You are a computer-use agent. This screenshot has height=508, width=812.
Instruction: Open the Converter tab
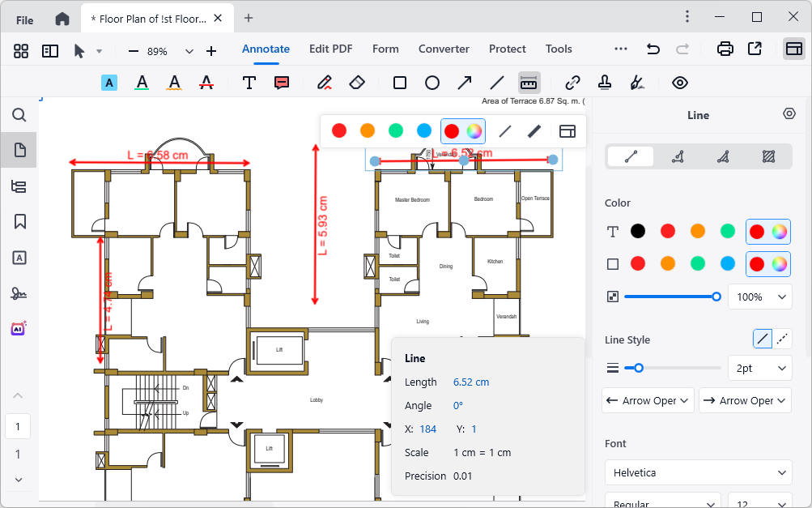(x=443, y=49)
